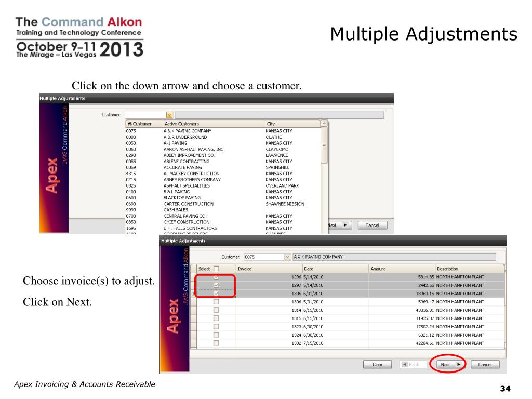Open the Customer dropdown arrow in upper window
This screenshot has height=399, width=532.
tap(169, 115)
